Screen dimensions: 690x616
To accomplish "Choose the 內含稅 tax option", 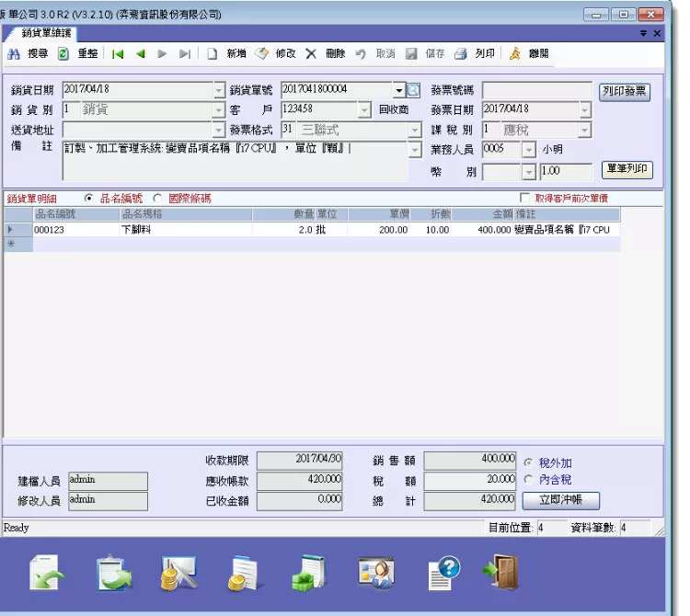I will click(x=528, y=479).
